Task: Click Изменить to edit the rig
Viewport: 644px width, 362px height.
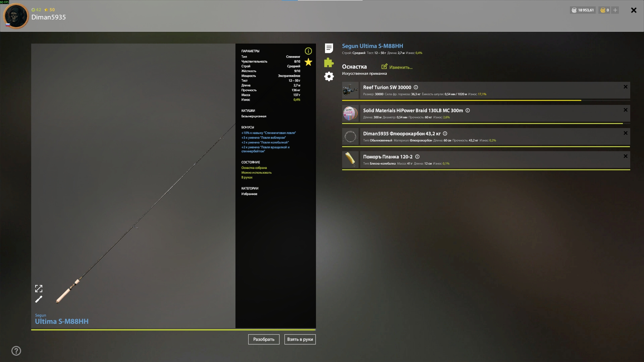Action: (397, 67)
